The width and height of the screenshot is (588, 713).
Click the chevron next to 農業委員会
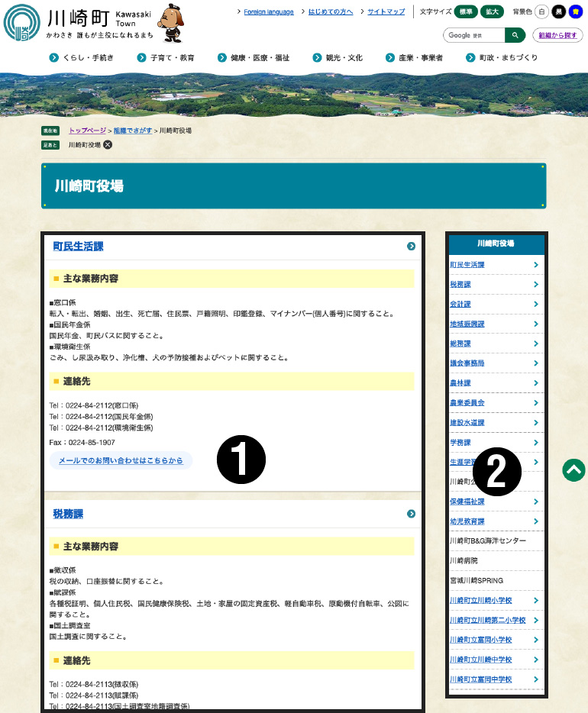[x=536, y=402]
